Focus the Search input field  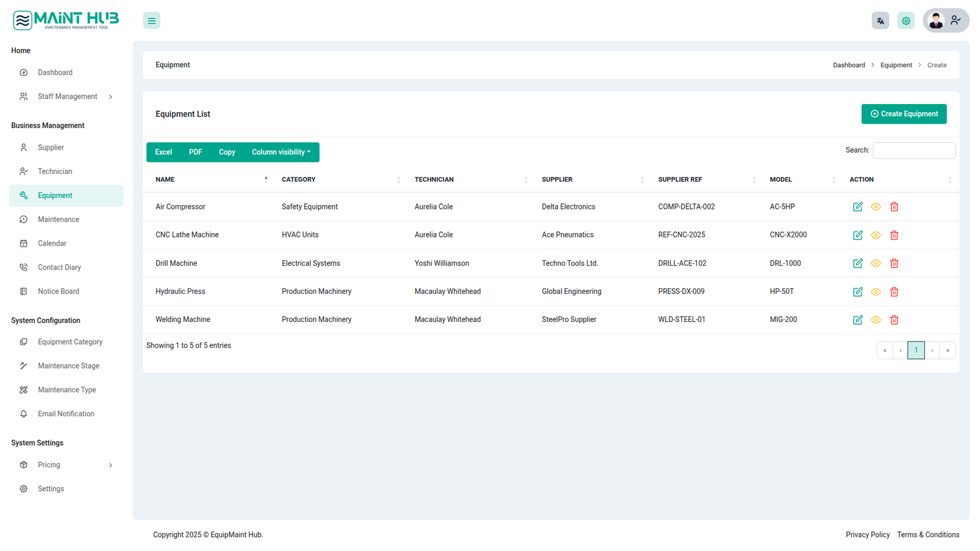point(913,151)
